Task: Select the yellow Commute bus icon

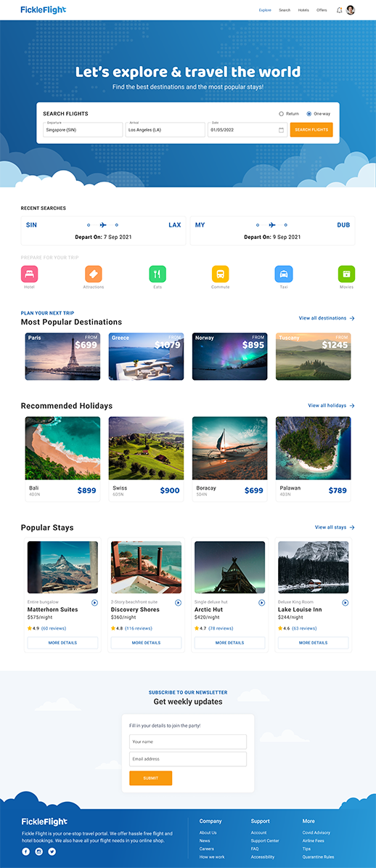Action: click(x=220, y=274)
